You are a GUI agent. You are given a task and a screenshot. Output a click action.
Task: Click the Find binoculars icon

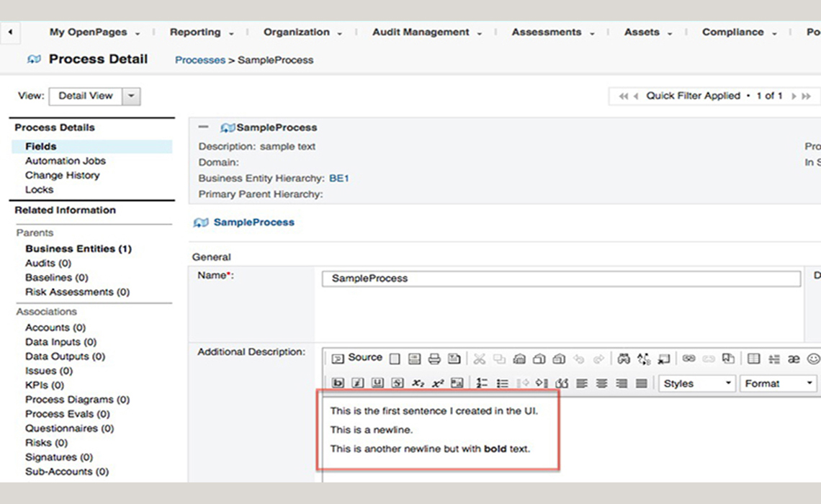point(624,359)
